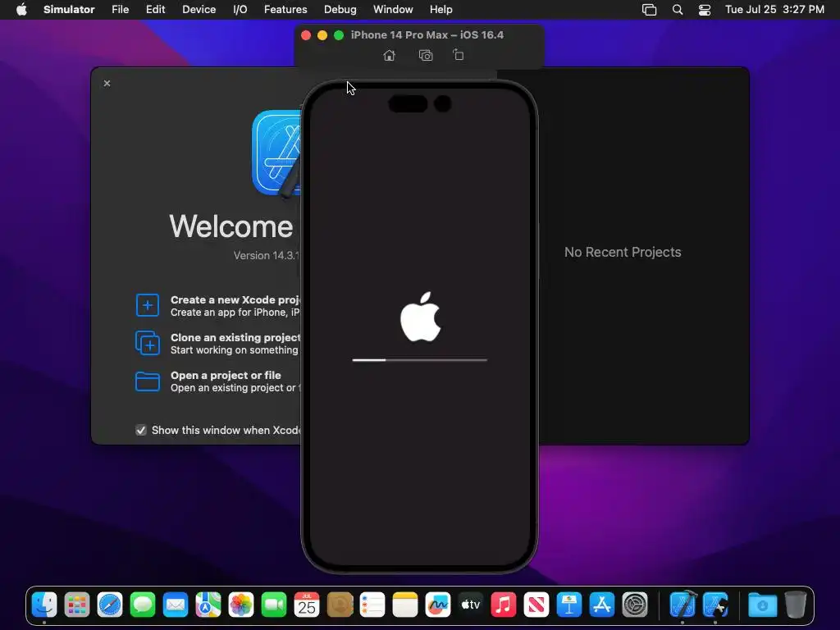Open Spotlight search in the menu bar
The width and height of the screenshot is (840, 630).
(677, 9)
